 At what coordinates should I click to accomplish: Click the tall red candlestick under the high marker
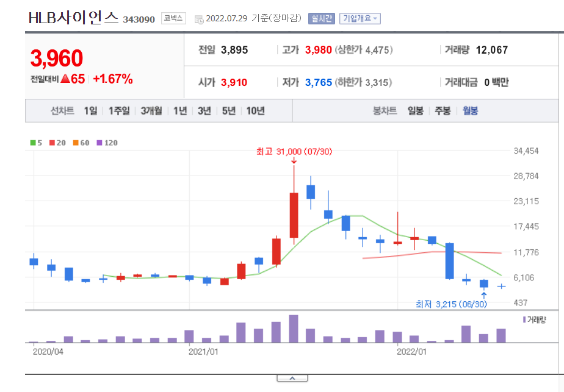click(x=294, y=215)
